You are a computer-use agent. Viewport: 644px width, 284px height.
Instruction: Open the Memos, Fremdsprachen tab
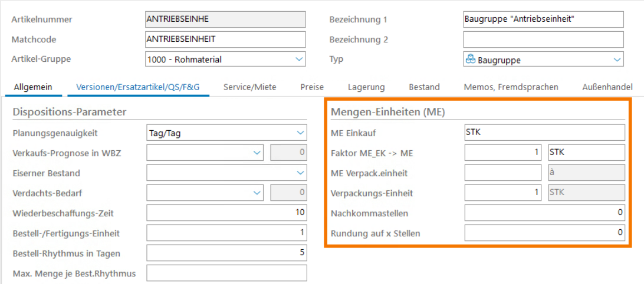(511, 87)
